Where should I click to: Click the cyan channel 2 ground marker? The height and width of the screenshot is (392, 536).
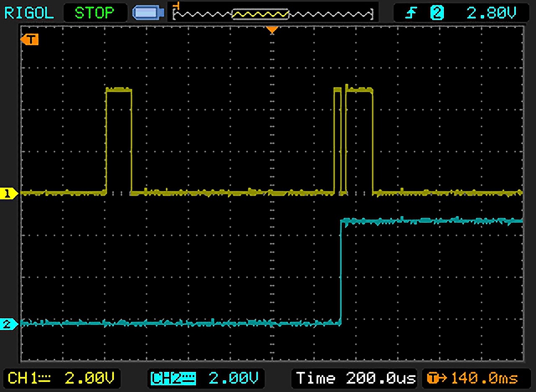pyautogui.click(x=9, y=324)
